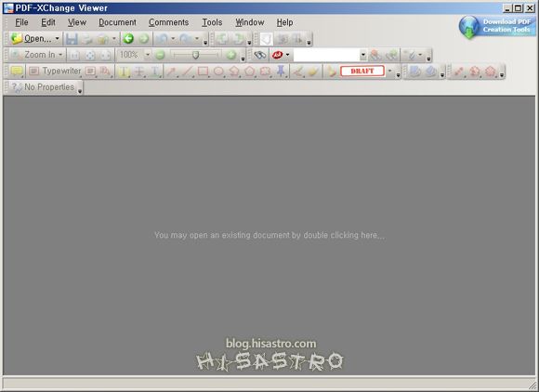Click the Redo icon
The image size is (539, 392).
click(186, 39)
